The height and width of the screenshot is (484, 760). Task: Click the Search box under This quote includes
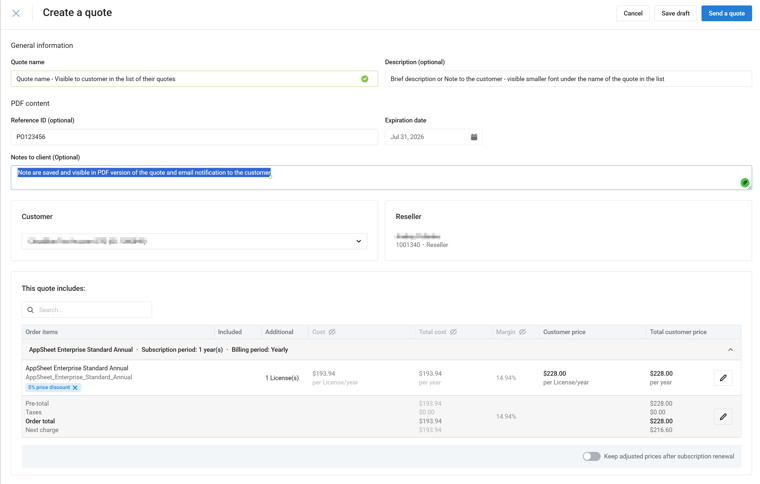[x=87, y=310]
